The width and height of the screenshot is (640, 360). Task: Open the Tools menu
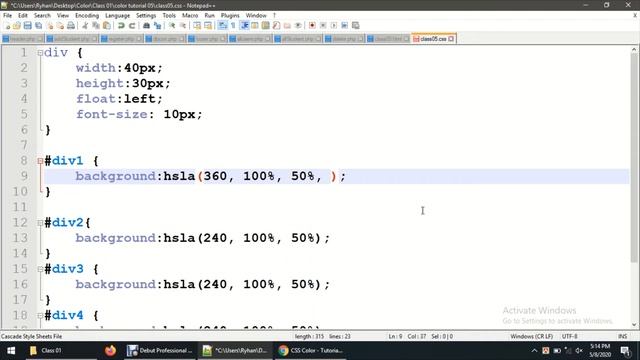(169, 16)
